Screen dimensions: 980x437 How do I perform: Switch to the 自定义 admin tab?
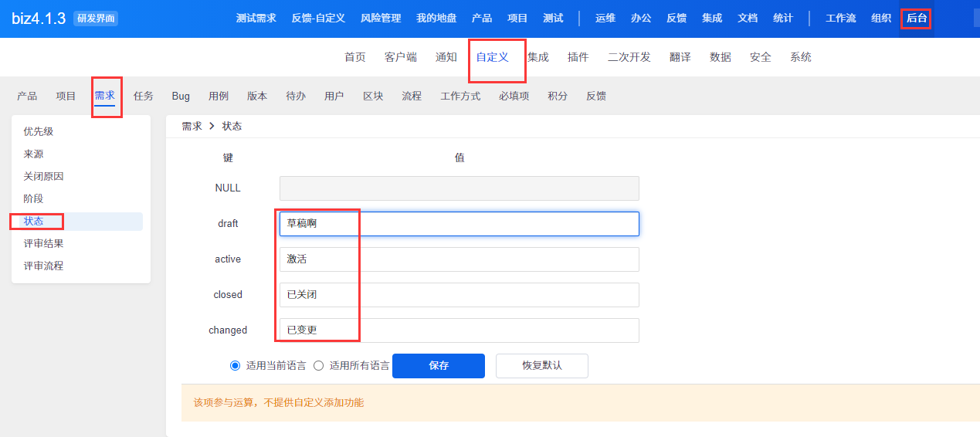(x=492, y=57)
